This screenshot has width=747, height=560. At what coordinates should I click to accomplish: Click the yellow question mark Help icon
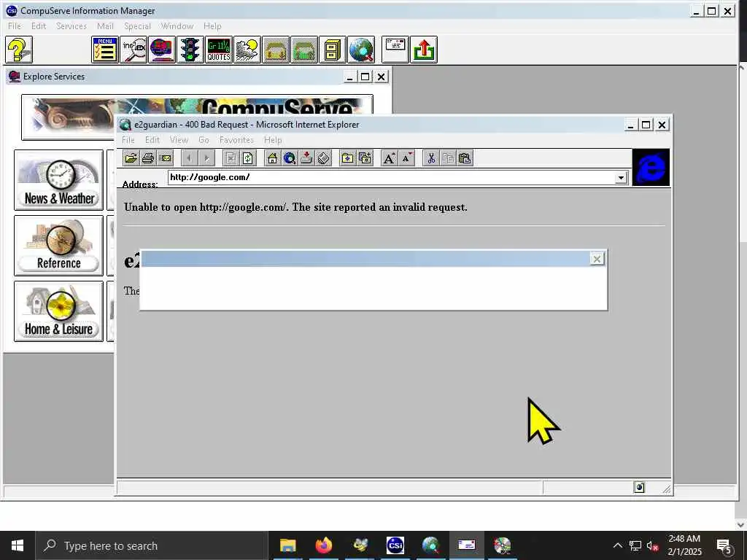point(19,50)
